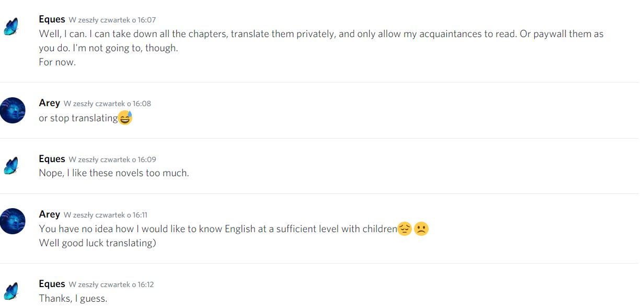Click the Eques username above "Thanks, I guess."
Image resolution: width=644 pixels, height=308 pixels.
pyautogui.click(x=52, y=284)
